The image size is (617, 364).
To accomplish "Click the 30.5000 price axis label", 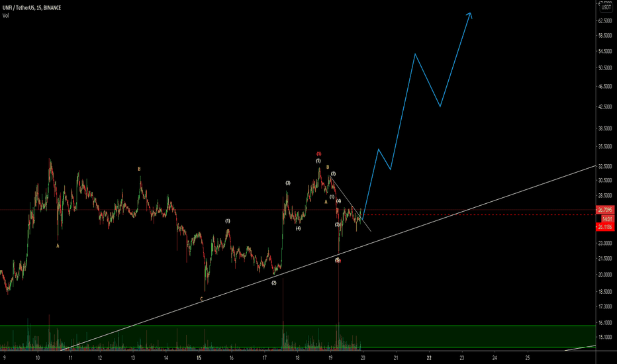I will (x=605, y=180).
